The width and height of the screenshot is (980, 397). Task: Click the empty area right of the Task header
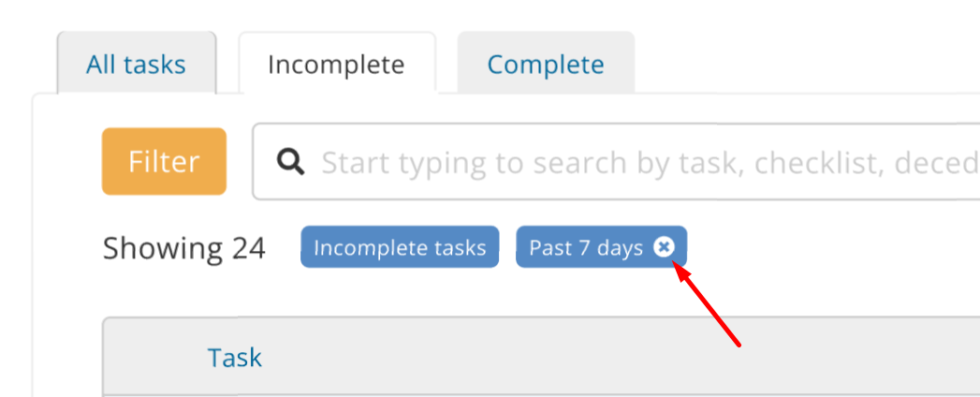[619, 357]
